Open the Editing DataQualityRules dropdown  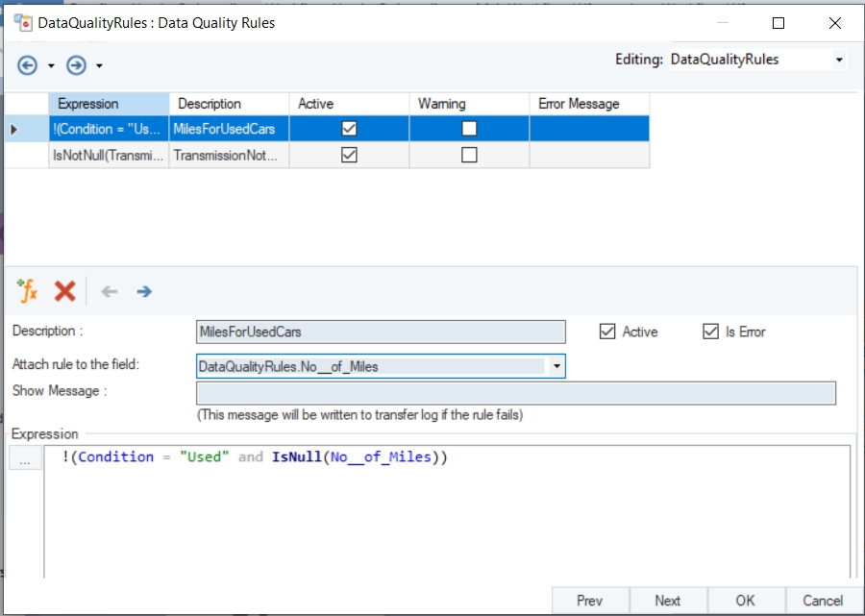coord(838,60)
